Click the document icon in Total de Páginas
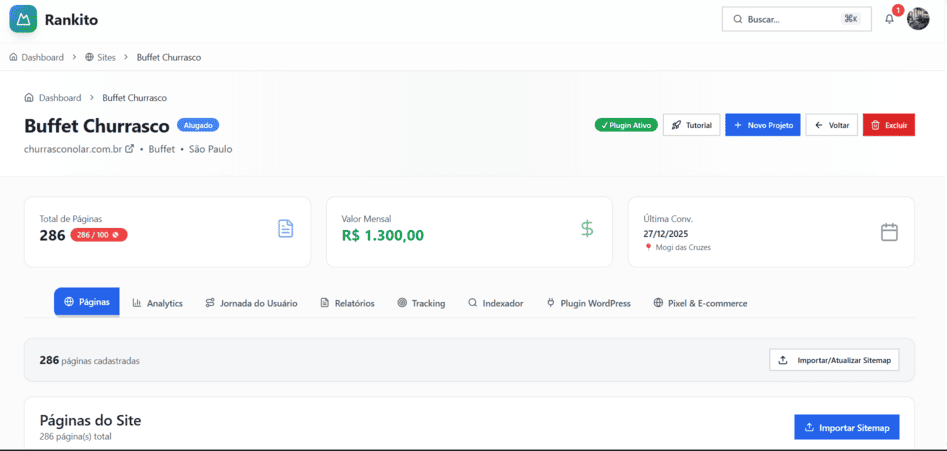This screenshot has height=451, width=947. coord(286,229)
